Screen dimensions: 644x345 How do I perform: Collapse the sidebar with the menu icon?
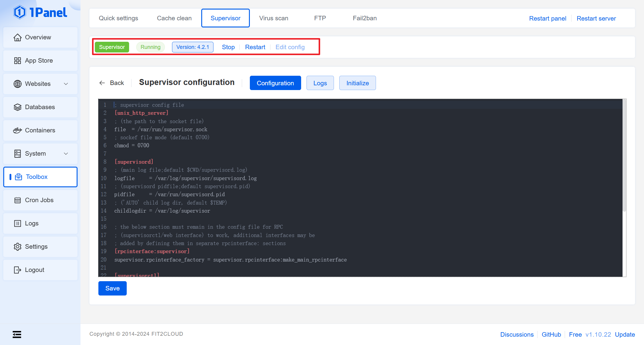17,334
